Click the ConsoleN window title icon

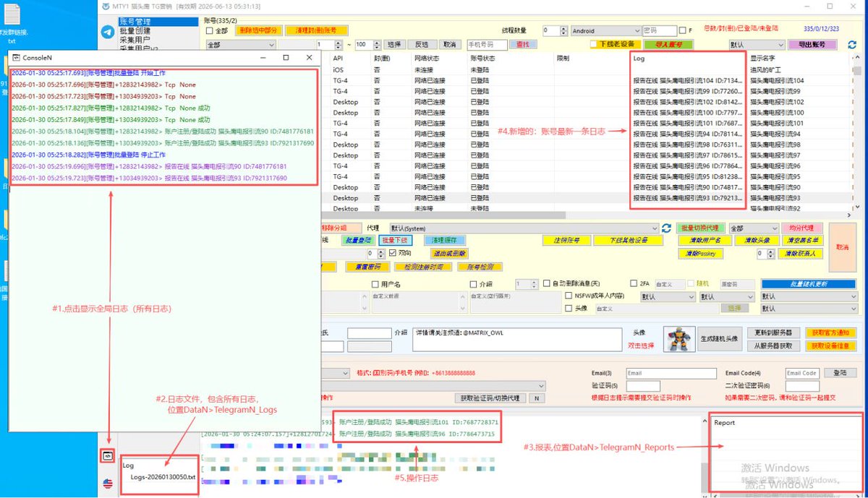[16, 57]
